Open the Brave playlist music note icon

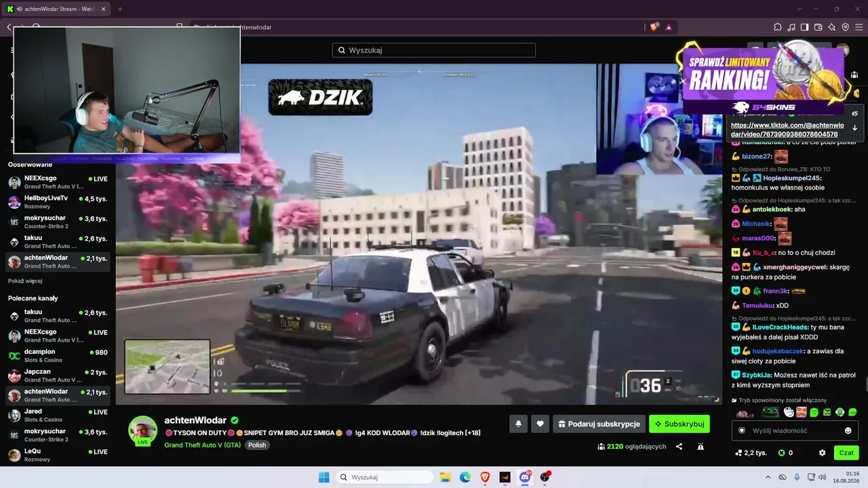click(x=791, y=27)
